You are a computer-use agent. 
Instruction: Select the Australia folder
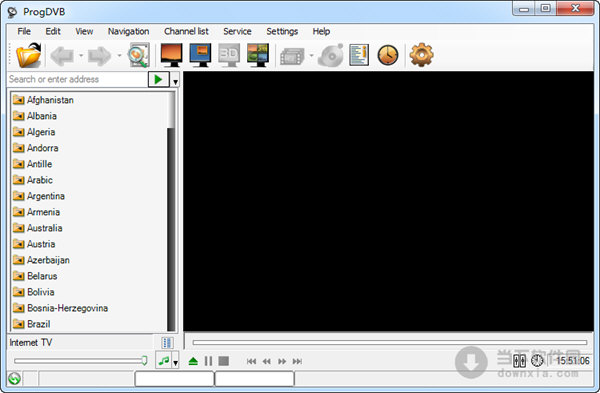point(37,228)
